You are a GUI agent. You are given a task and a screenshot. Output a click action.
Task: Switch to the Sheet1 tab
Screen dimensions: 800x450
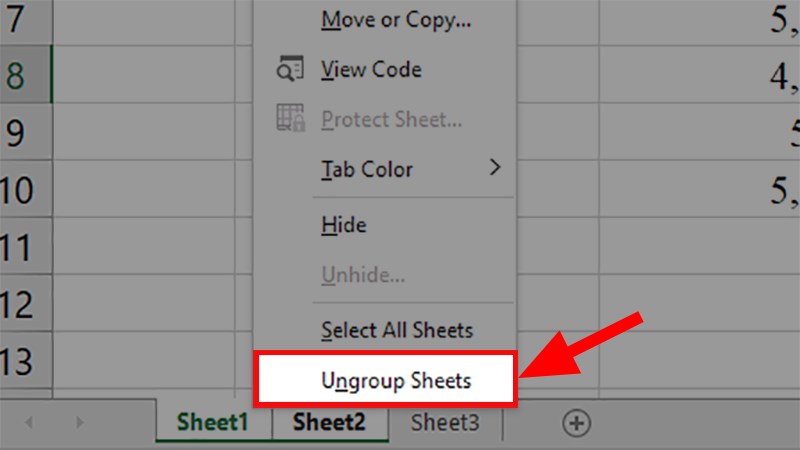click(x=213, y=423)
